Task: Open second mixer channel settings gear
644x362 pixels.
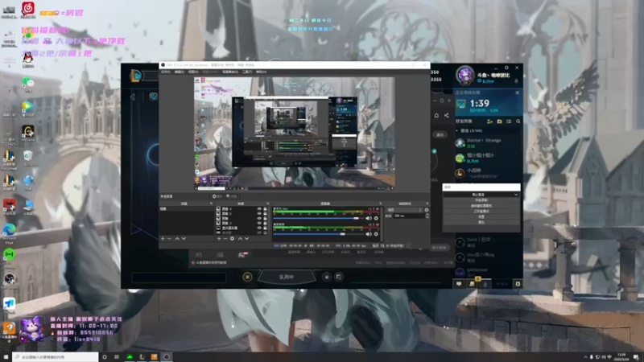Action: pos(376,234)
